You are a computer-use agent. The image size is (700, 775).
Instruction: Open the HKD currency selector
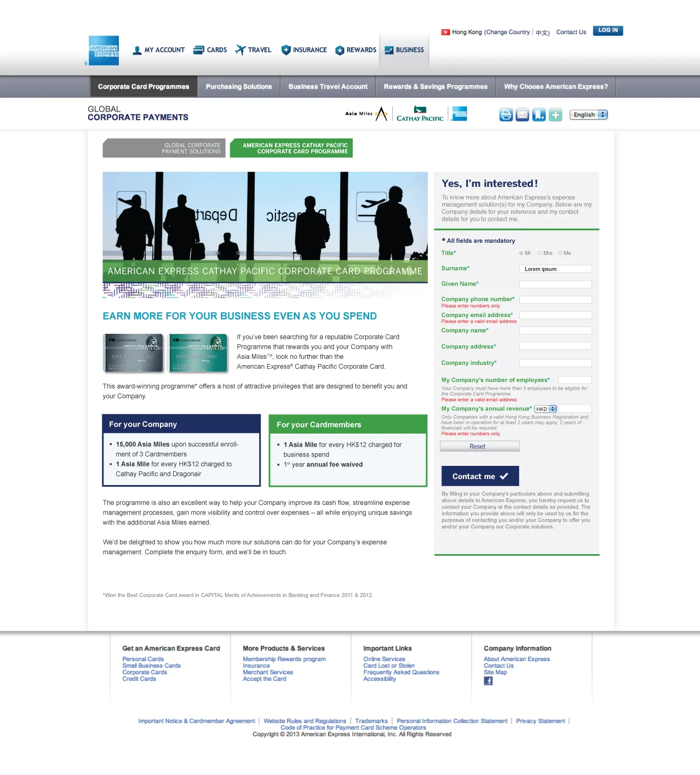coord(545,408)
